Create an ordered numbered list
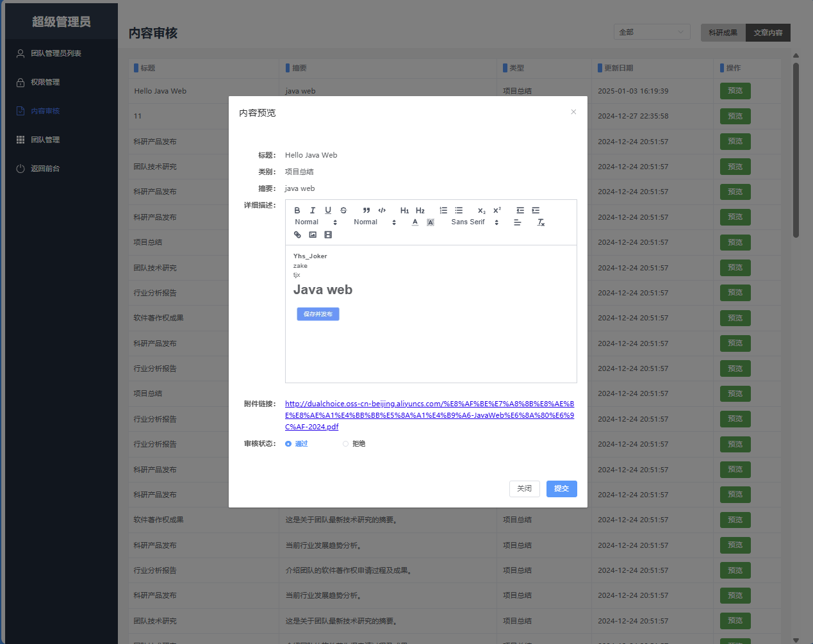Image resolution: width=813 pixels, height=644 pixels. pyautogui.click(x=443, y=210)
